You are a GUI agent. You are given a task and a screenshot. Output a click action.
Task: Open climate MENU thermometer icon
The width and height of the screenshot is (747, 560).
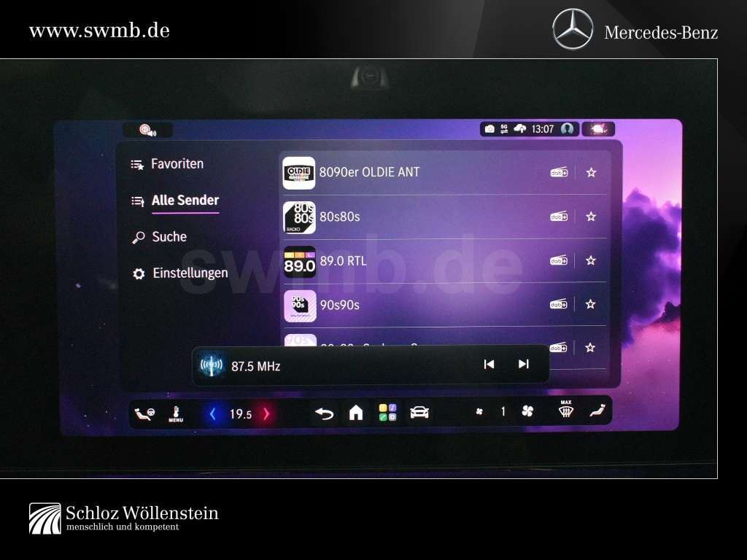click(176, 414)
